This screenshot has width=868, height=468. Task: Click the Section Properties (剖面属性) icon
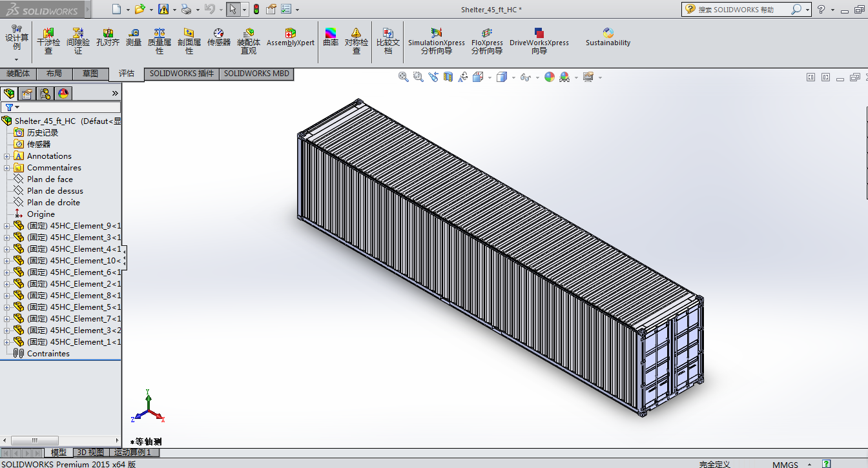pos(189,41)
